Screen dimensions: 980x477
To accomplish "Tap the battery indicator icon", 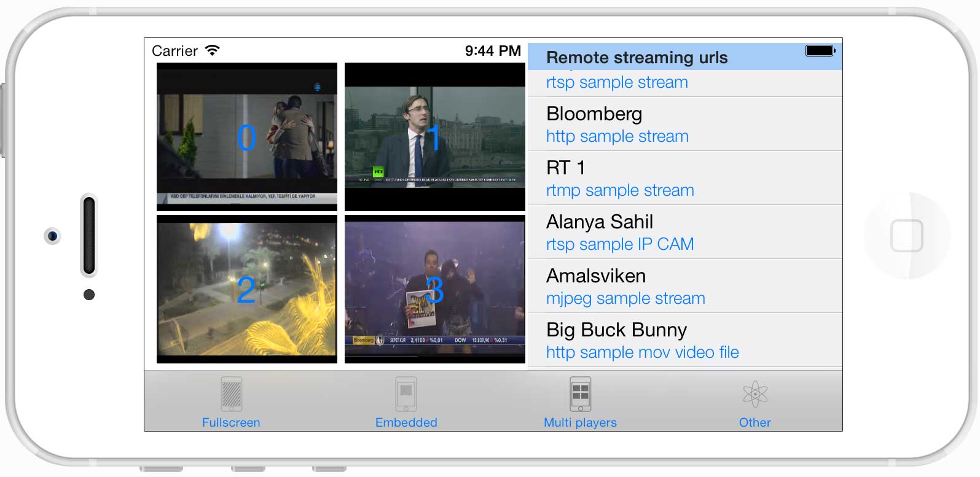I will pyautogui.click(x=820, y=50).
